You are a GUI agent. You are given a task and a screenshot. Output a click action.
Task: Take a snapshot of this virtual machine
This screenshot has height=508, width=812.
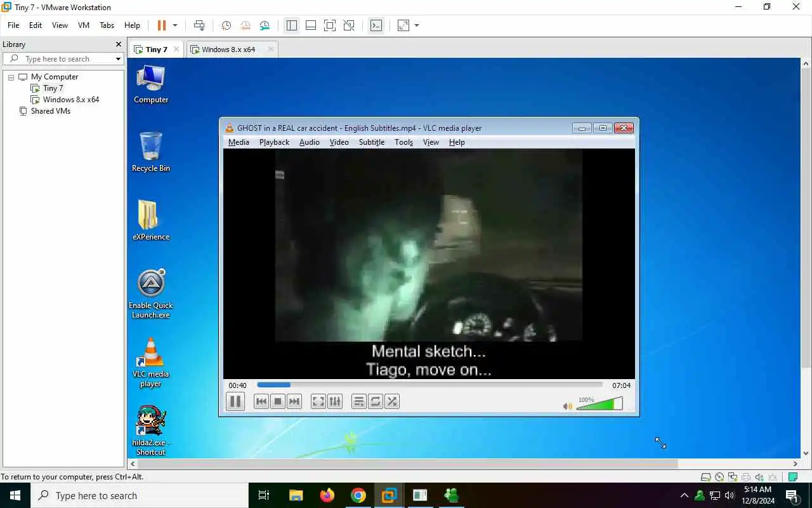click(226, 25)
